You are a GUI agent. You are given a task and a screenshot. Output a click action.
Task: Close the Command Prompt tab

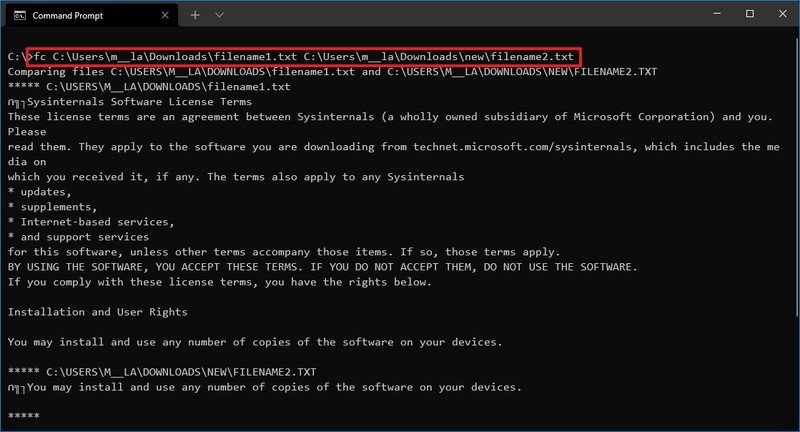click(165, 15)
